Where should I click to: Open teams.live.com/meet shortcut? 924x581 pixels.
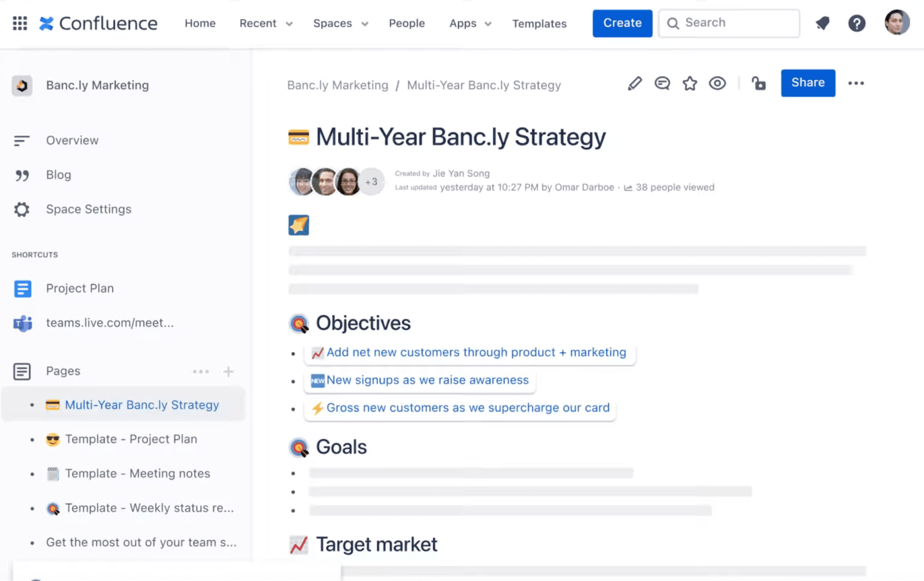pos(110,323)
